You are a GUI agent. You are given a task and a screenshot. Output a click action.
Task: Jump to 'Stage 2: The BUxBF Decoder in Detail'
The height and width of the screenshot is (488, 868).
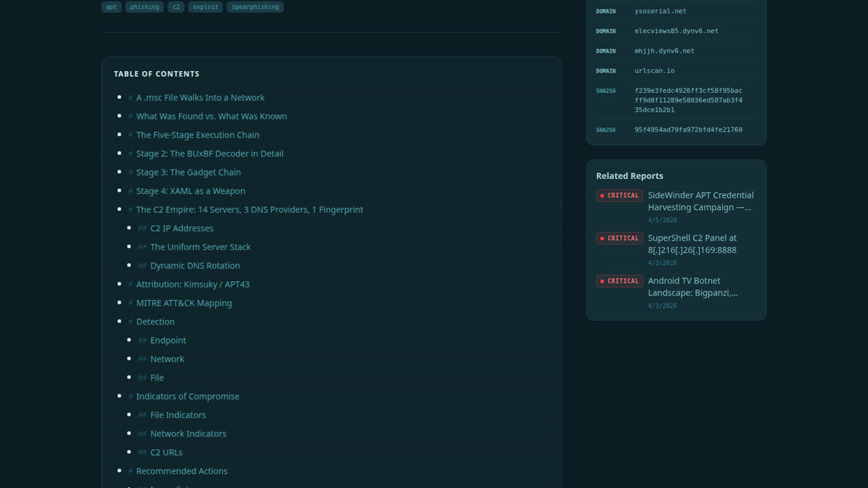tap(210, 153)
